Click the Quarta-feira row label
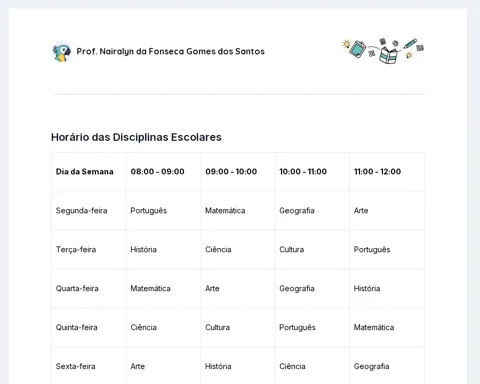This screenshot has width=480, height=384. (77, 288)
